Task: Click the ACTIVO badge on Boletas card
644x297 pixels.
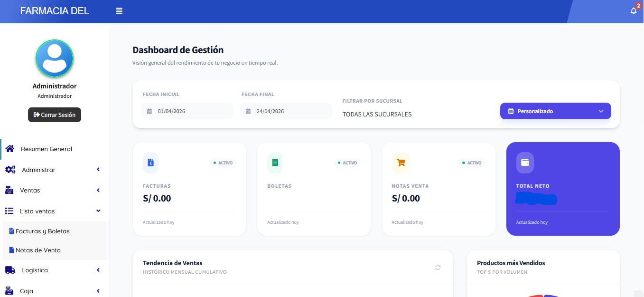Action: pos(347,163)
